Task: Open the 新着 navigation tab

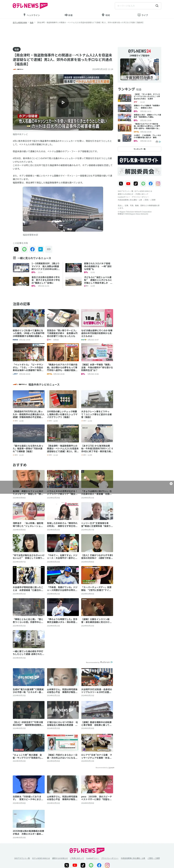Action: [x=69, y=15]
